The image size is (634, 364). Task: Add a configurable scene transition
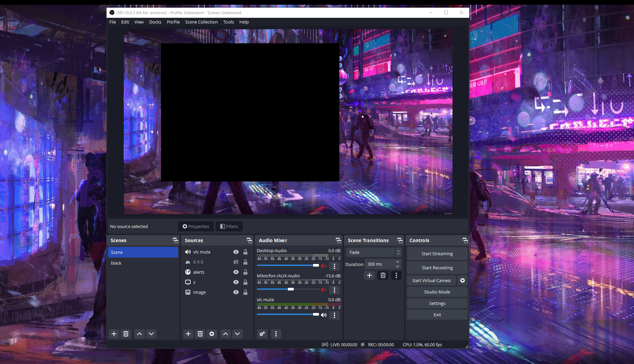point(369,275)
